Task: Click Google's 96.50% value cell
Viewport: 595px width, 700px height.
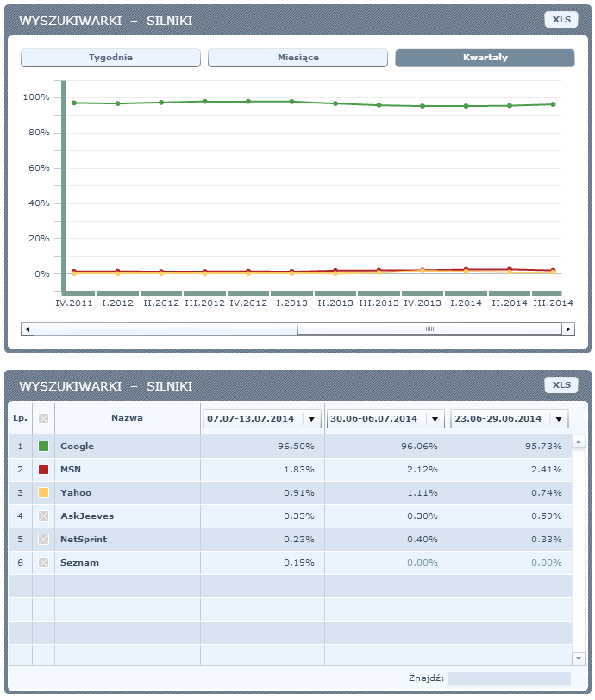Action: pos(262,446)
